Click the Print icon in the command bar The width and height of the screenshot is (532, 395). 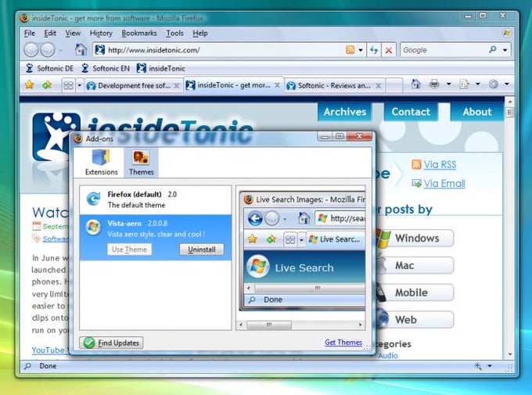click(434, 84)
